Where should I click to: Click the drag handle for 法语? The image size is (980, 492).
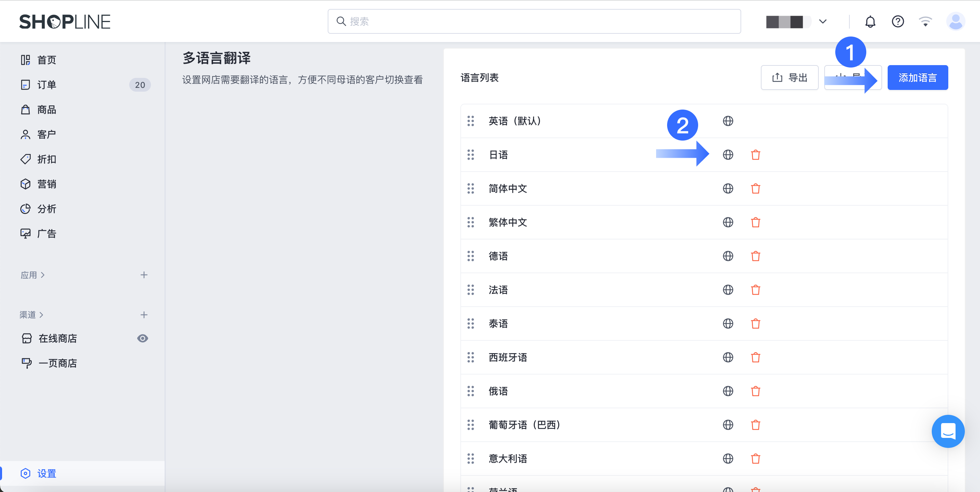pyautogui.click(x=471, y=290)
